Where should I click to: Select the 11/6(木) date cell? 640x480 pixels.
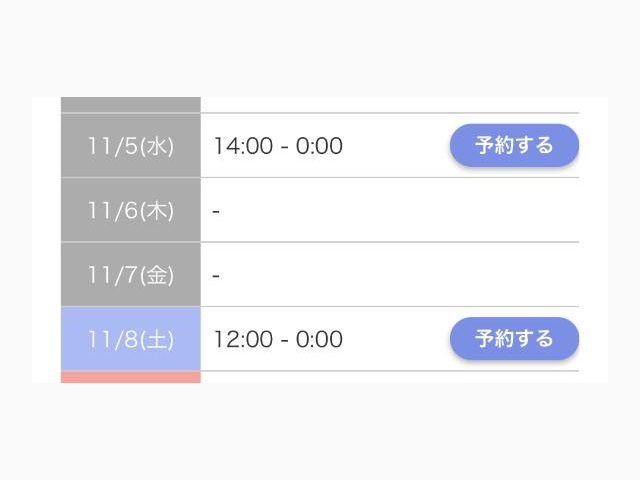(130, 211)
